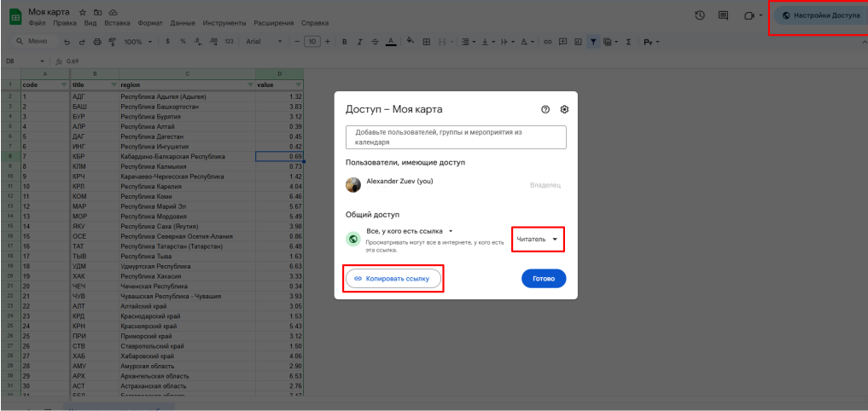Open the name box D8 dropdown
The image size is (868, 411).
[42, 61]
